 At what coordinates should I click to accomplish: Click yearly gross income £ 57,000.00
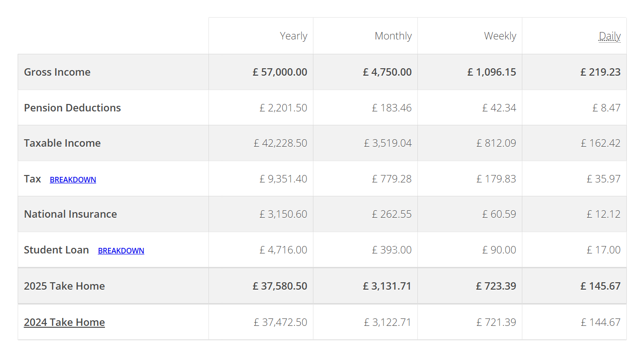pos(280,72)
